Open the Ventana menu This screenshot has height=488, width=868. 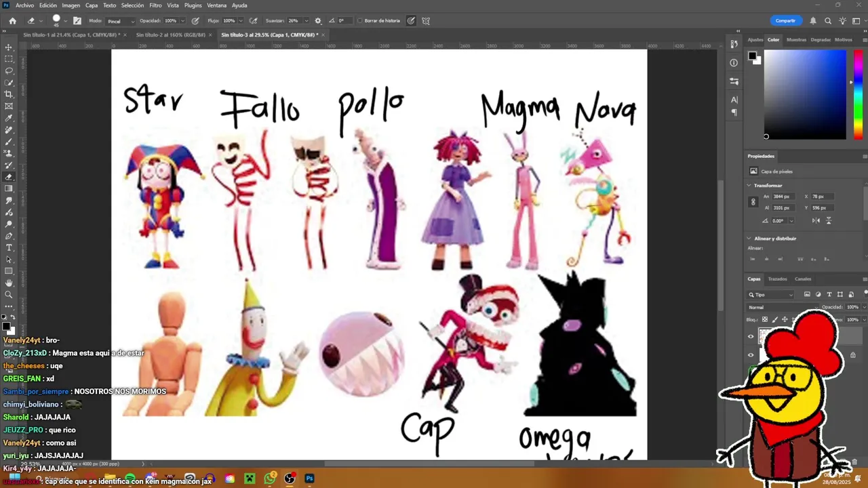coord(216,5)
